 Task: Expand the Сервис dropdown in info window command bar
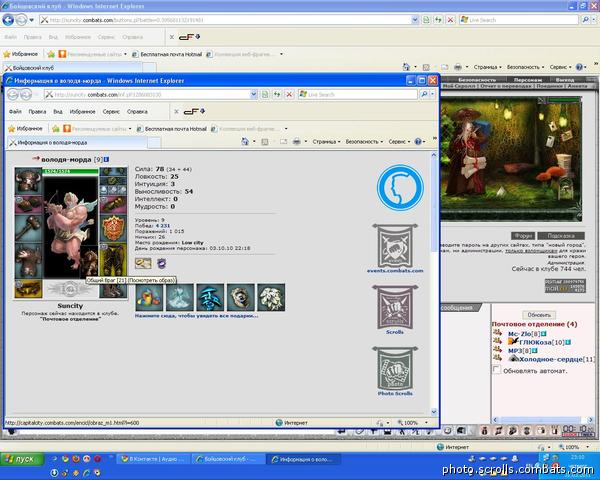(399, 142)
